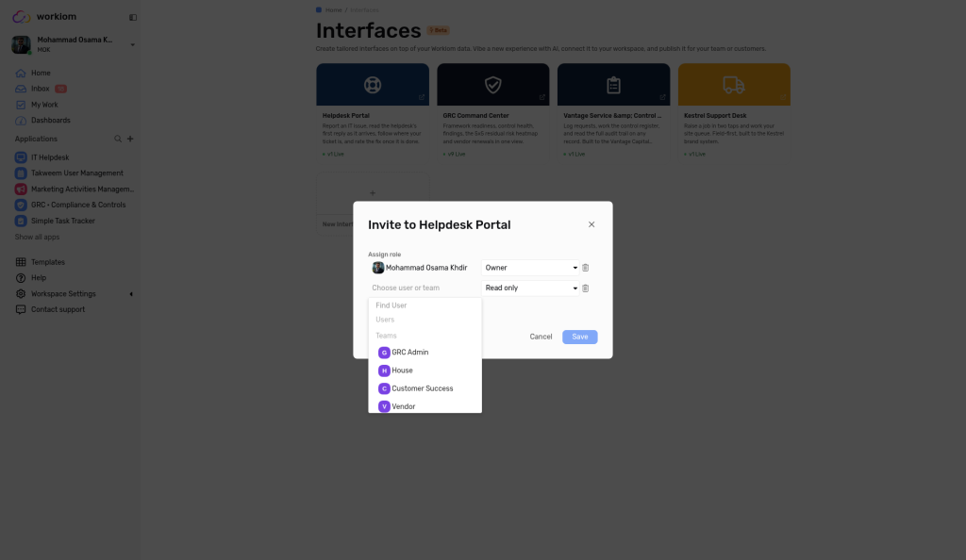The height and width of the screenshot is (560, 966).
Task: Delete the Mohammad Osama Khdir role row
Action: 585,268
